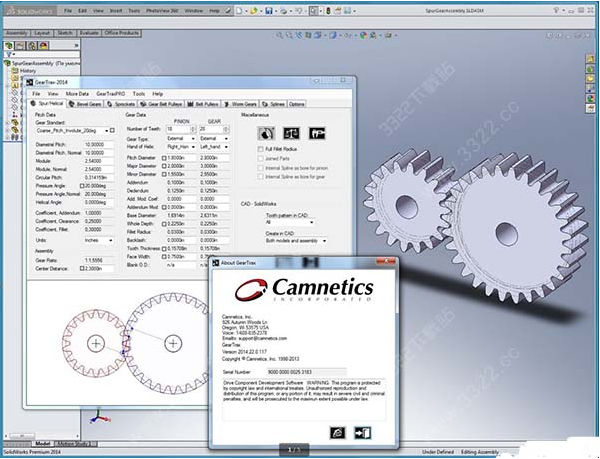Click the third Miscellaneous icon in GearTrax
This screenshot has height=459, width=600.
(317, 133)
